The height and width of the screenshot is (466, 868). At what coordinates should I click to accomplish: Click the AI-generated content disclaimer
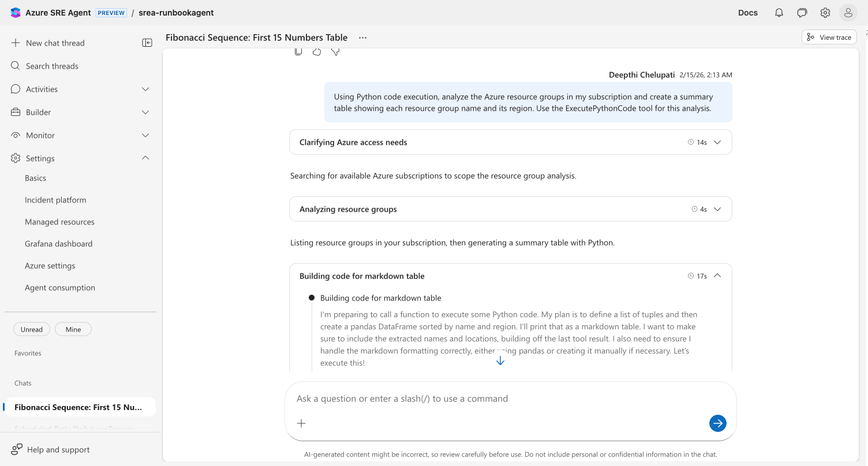(511, 454)
